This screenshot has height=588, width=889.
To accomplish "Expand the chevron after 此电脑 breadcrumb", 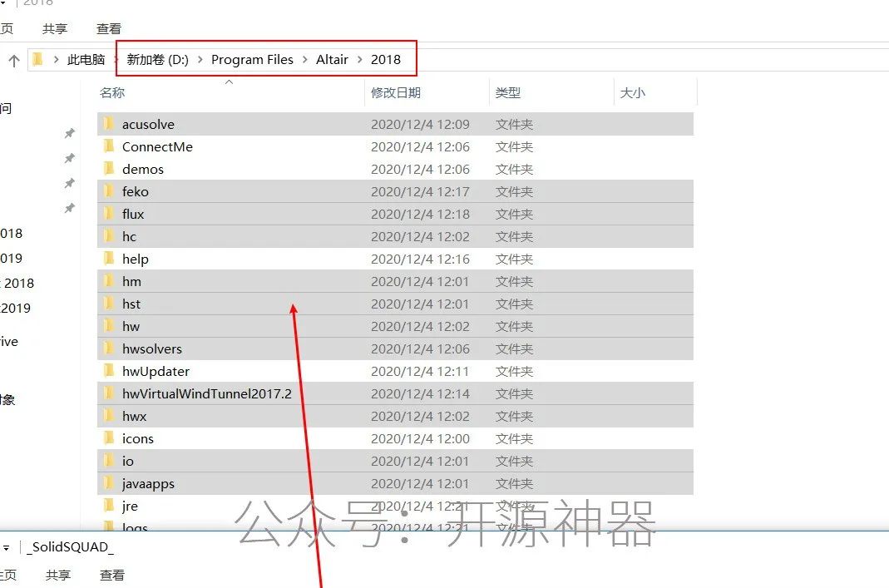I will point(115,60).
